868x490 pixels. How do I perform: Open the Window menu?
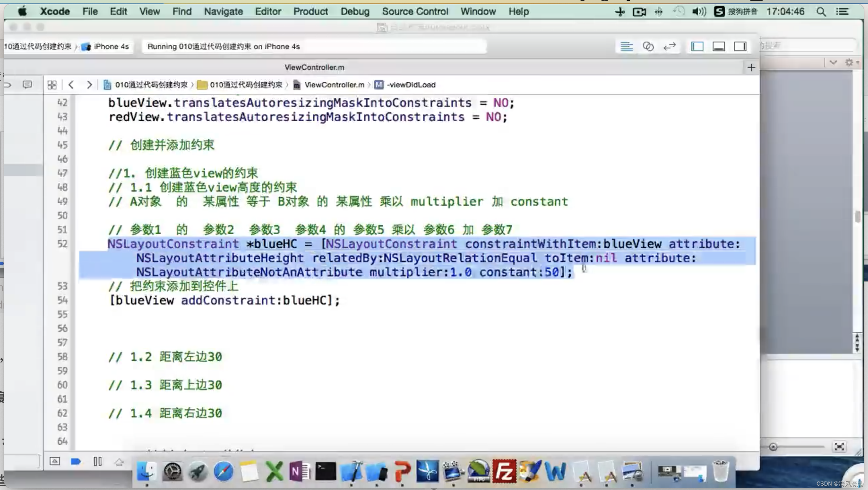tap(478, 11)
